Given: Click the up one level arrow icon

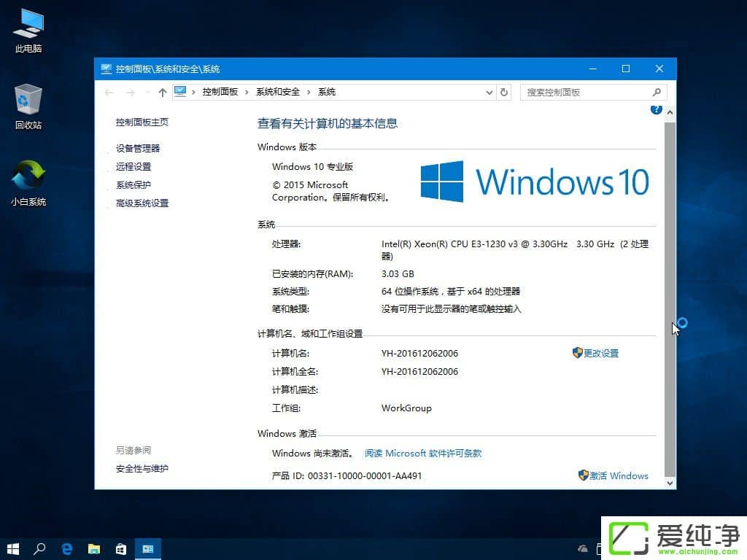Looking at the screenshot, I should tap(162, 92).
